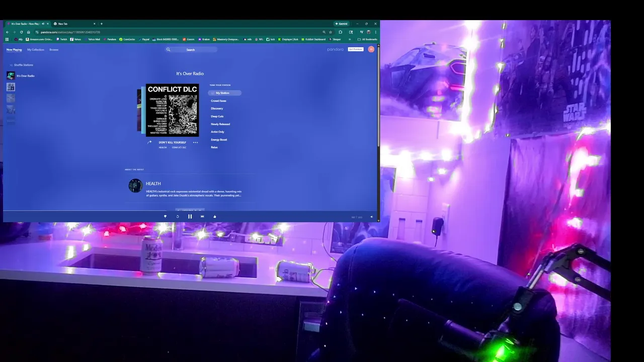The width and height of the screenshot is (644, 362).
Task: Click the Chrome home button
Action: click(x=28, y=32)
